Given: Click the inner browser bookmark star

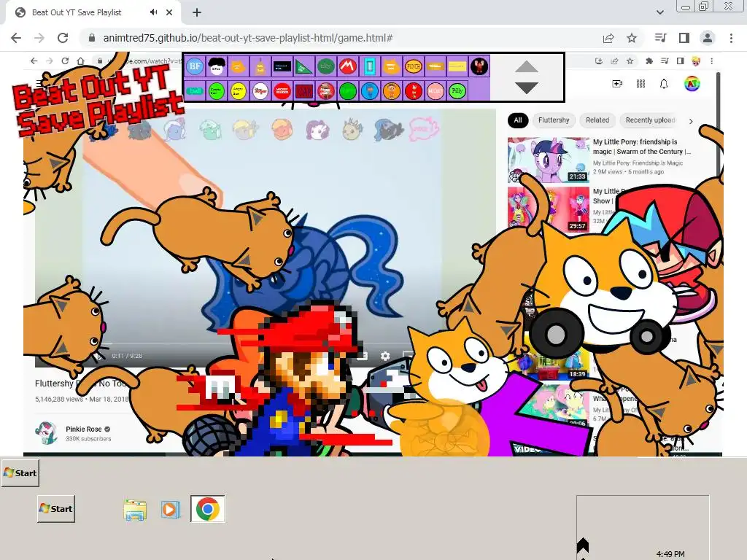Looking at the screenshot, I should click(x=630, y=61).
